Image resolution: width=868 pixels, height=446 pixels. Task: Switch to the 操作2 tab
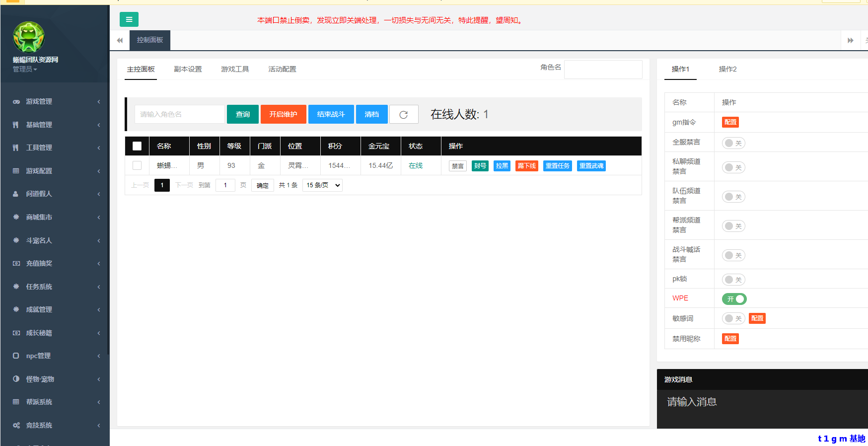[x=727, y=69]
